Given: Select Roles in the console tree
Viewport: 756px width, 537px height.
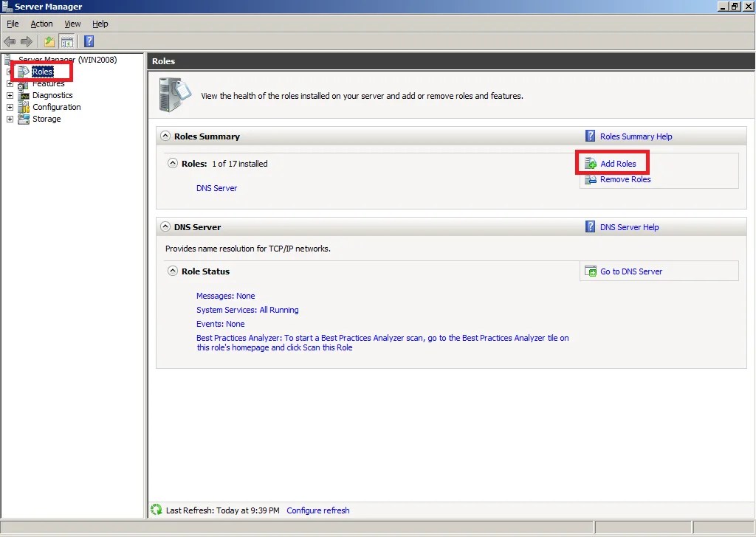Looking at the screenshot, I should point(42,72).
